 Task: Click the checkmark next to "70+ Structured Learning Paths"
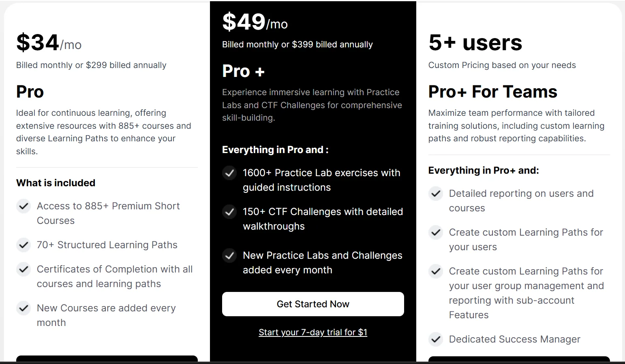tap(24, 245)
